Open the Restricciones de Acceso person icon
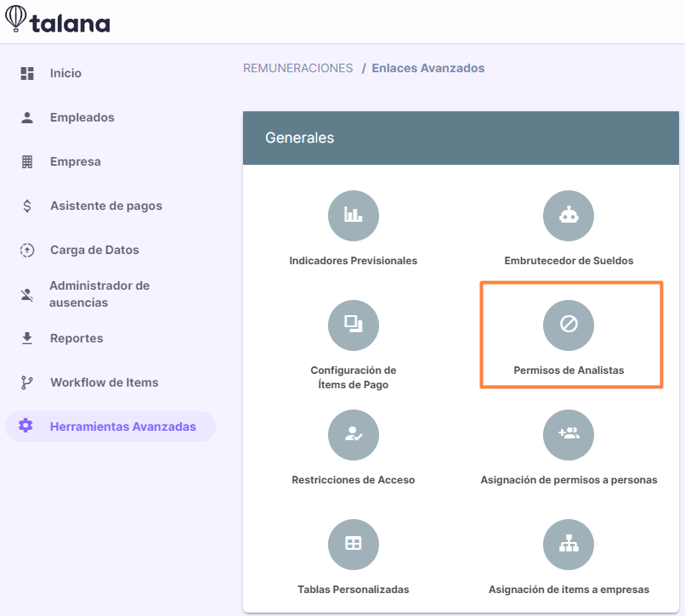 tap(353, 435)
